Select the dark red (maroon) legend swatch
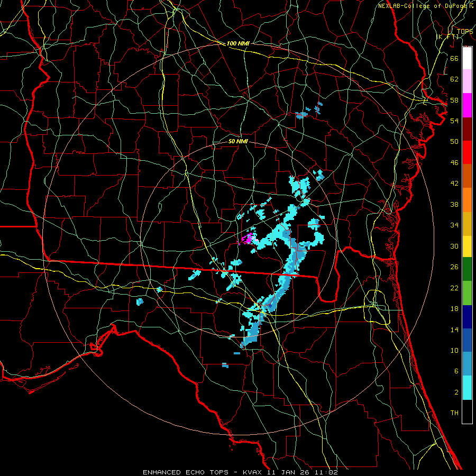This screenshot has width=476, height=476. tap(467, 129)
